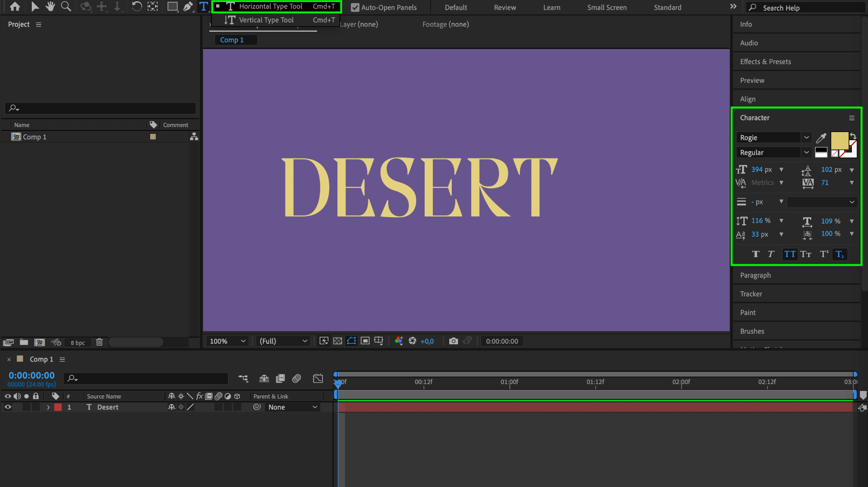This screenshot has height=487, width=868.
Task: Open the Rogie font family dropdown
Action: (807, 138)
